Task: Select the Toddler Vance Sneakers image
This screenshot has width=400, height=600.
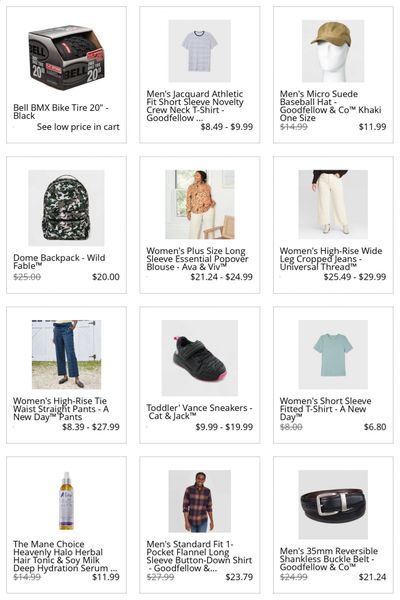Action: 199,358
